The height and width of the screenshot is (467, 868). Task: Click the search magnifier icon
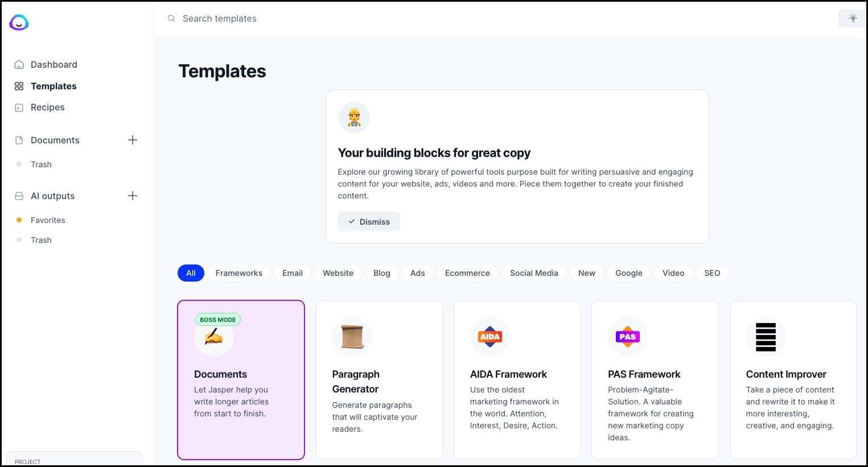click(171, 19)
